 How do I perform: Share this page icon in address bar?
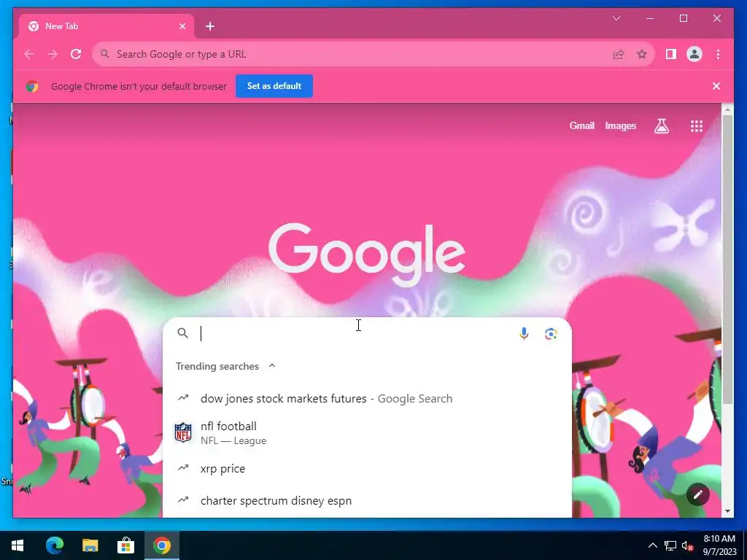coord(619,54)
